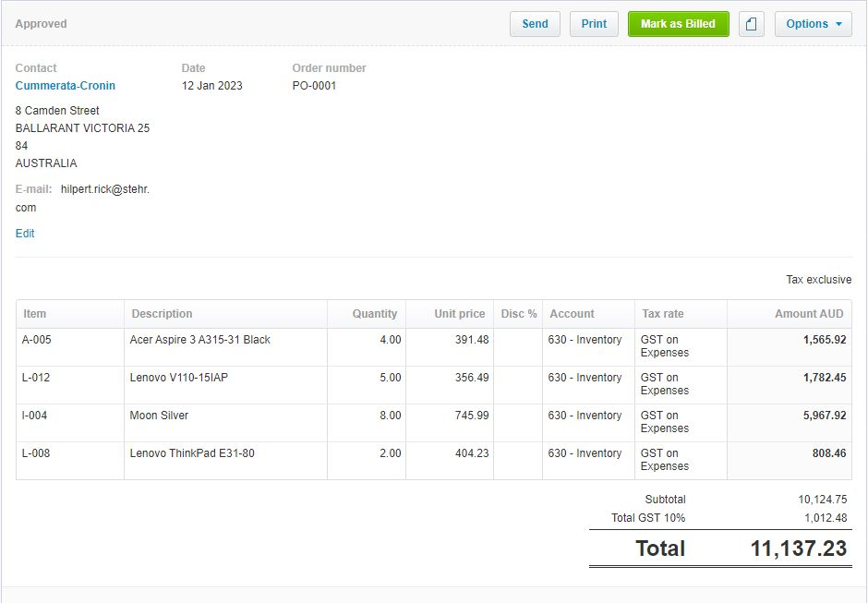868x603 pixels.
Task: Click the Edit address link
Action: [x=25, y=233]
